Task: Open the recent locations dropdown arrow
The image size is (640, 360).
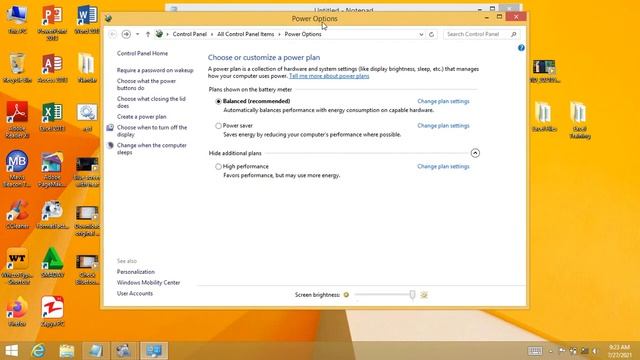Action: coord(138,34)
